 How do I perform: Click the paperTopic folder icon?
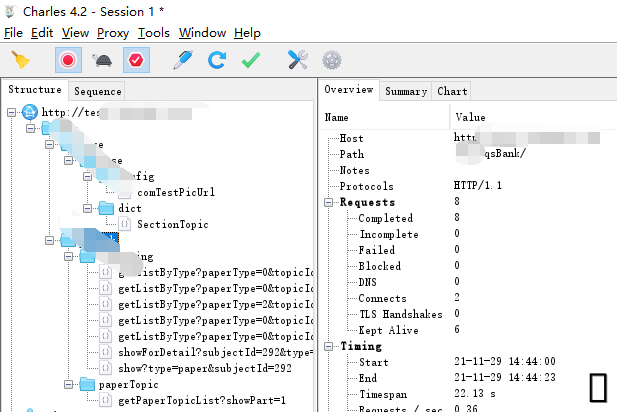(87, 384)
